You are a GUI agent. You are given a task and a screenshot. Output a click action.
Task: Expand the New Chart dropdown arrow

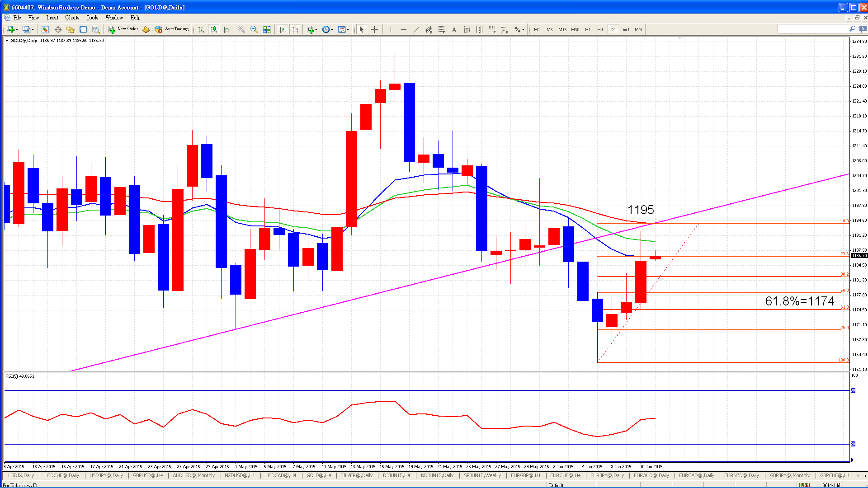[17, 30]
